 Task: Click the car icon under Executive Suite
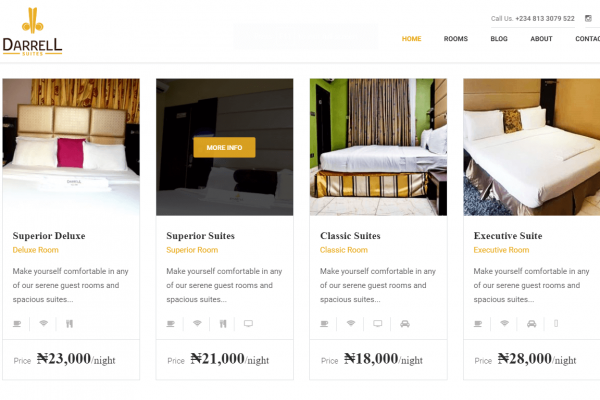(532, 324)
